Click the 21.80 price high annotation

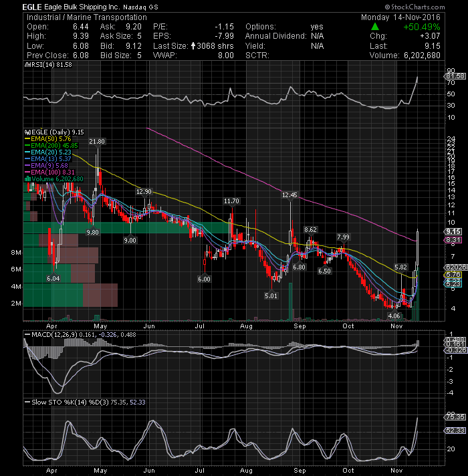(97, 142)
